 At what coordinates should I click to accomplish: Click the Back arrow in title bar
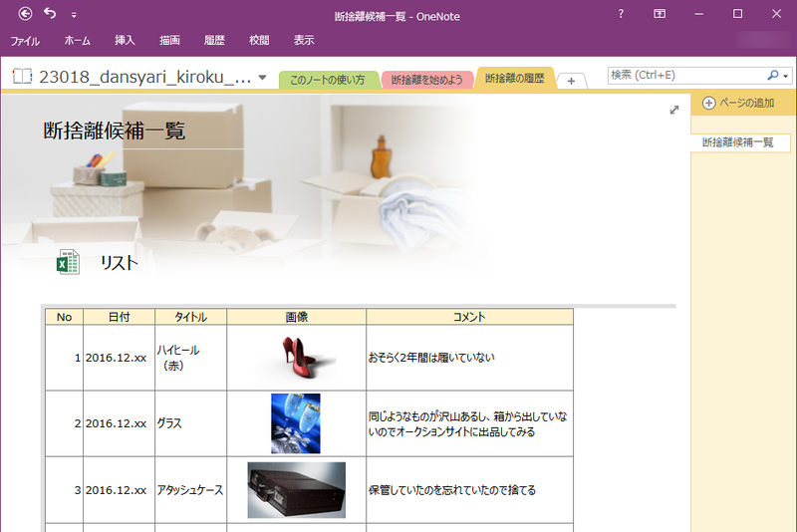point(25,14)
